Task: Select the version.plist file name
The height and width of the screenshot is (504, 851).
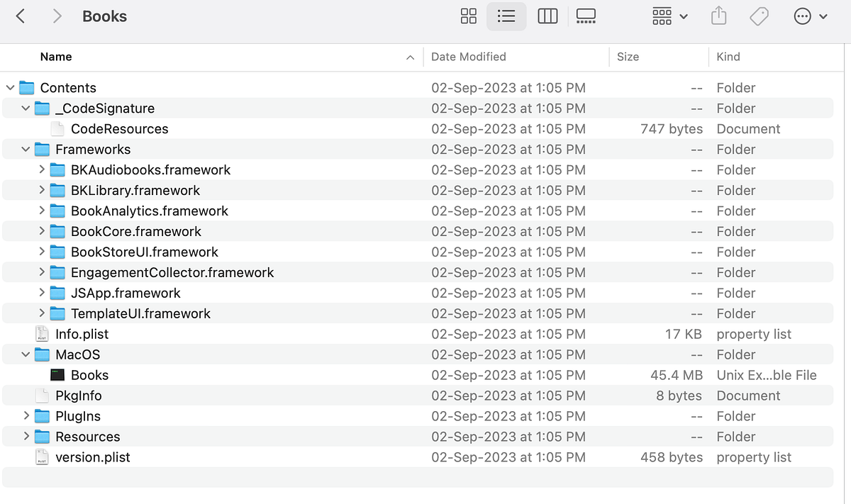Action: point(93,457)
